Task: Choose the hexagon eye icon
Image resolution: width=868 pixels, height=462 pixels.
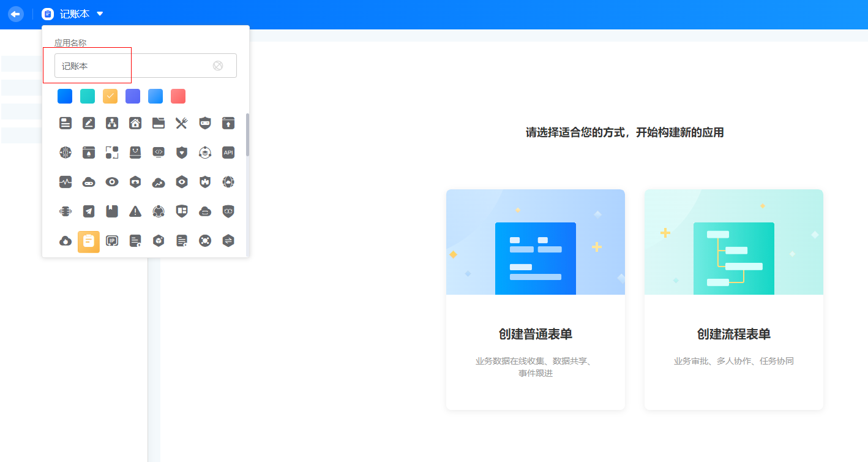Action: click(x=182, y=182)
